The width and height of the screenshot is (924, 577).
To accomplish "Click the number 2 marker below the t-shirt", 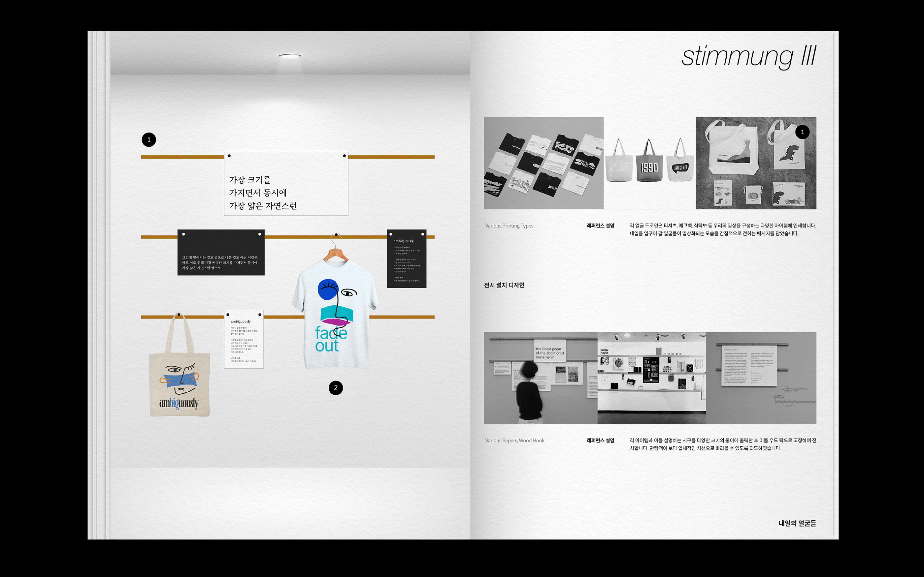I will tap(336, 388).
